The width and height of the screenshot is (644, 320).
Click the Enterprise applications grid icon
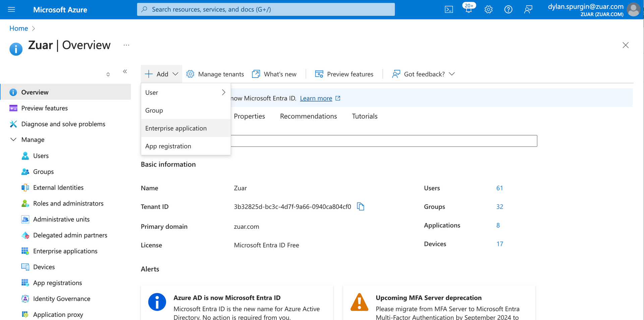(25, 251)
